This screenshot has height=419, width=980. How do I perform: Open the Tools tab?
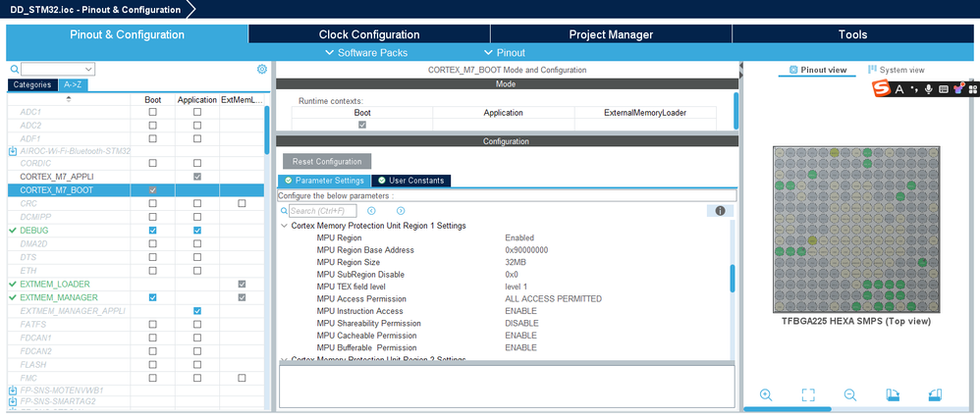pyautogui.click(x=852, y=34)
